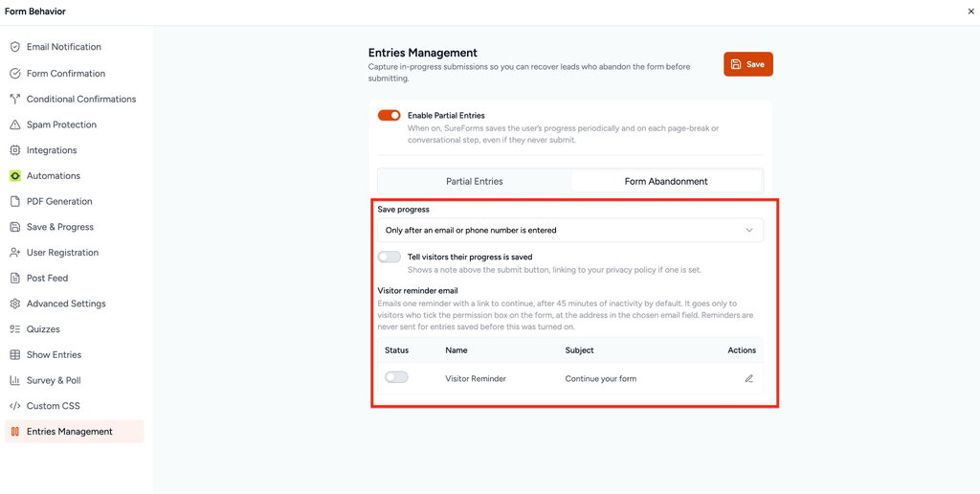
Task: Enable Tell visitors their progress is saved
Action: [x=389, y=257]
